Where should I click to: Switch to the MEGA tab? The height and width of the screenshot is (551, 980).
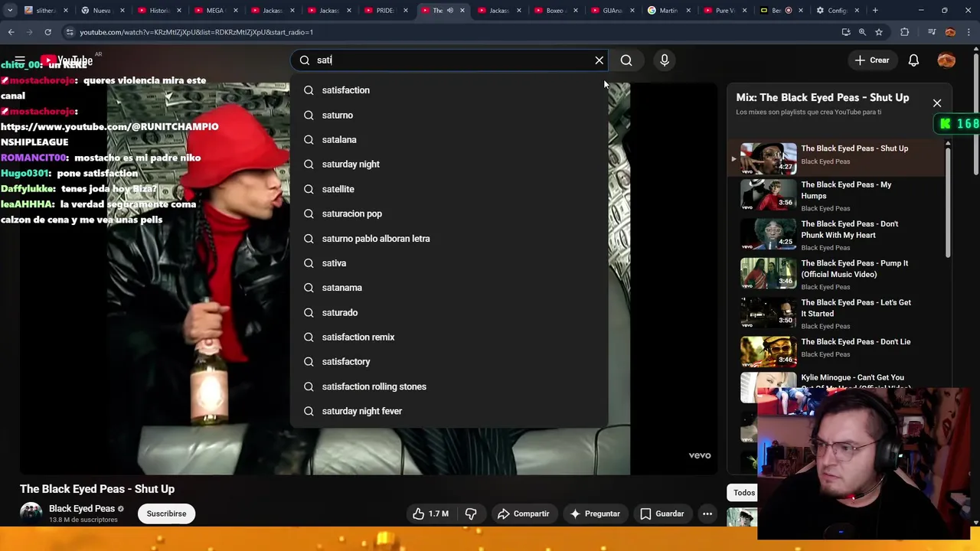[216, 11]
